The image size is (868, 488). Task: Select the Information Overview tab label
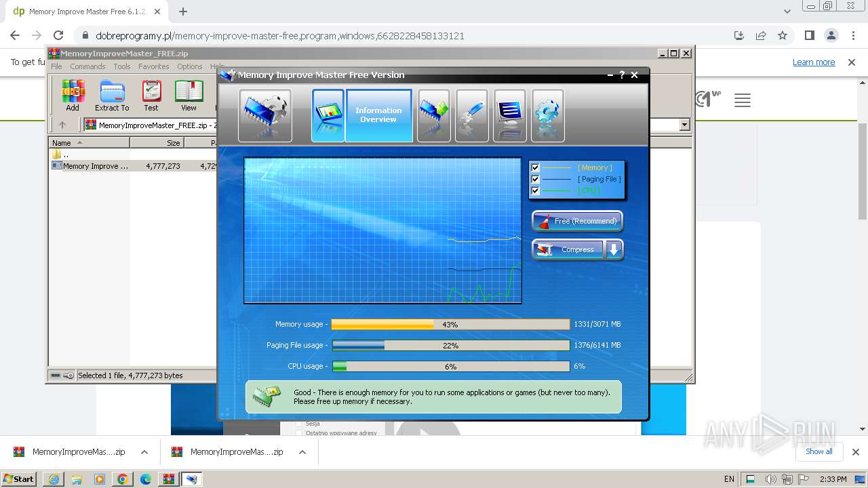point(378,115)
